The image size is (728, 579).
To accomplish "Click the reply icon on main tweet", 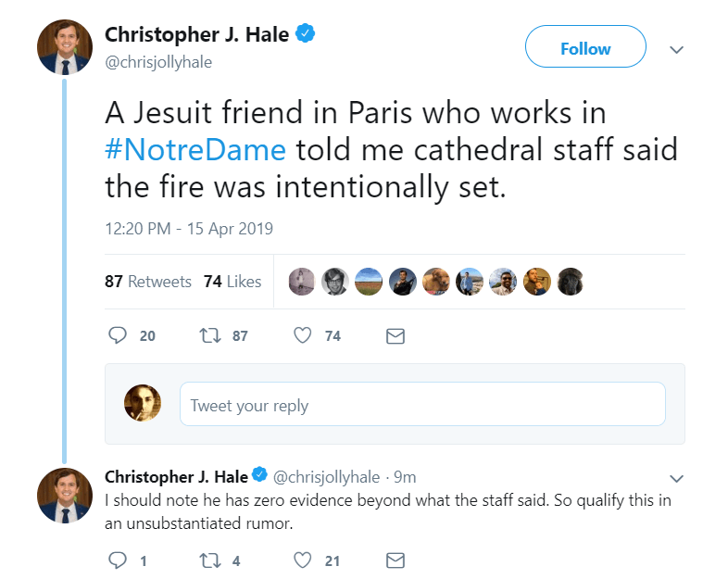I will 118,335.
